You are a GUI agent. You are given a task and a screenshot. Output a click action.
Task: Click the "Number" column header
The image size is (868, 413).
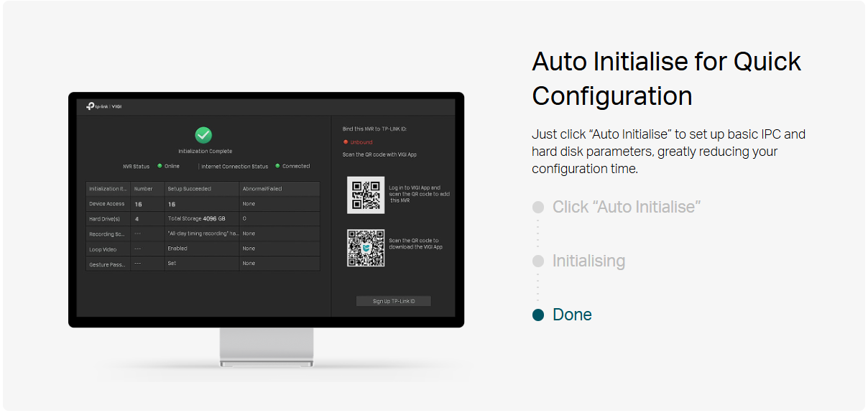pos(147,189)
